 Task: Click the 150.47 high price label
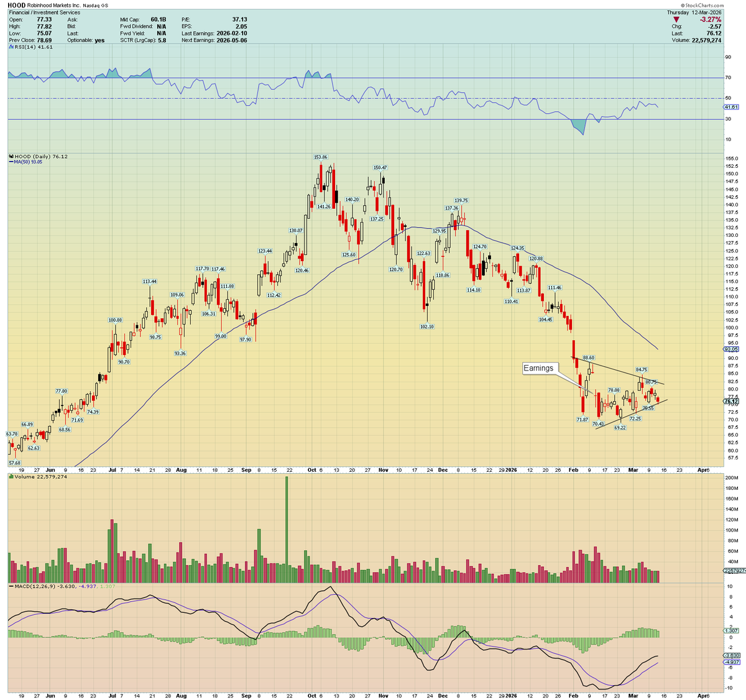tap(380, 168)
